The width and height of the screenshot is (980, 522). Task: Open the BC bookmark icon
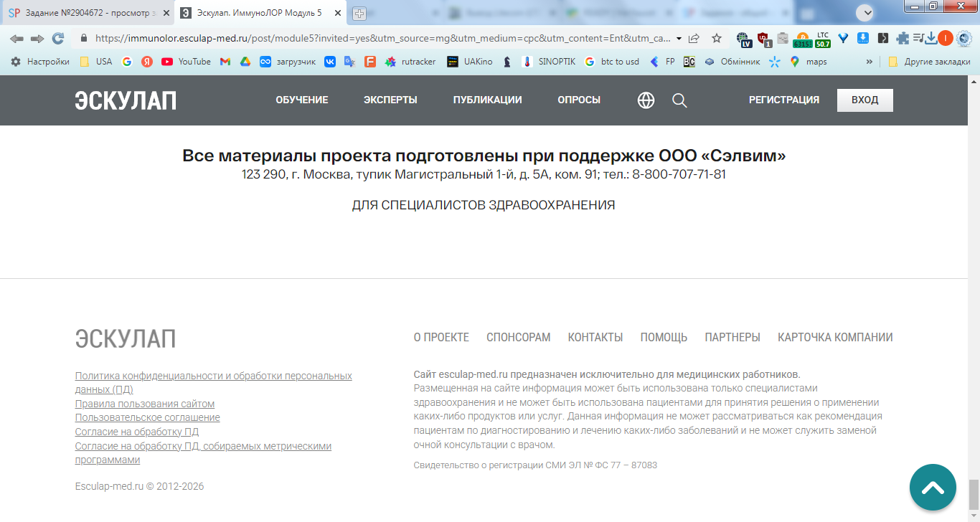[689, 62]
